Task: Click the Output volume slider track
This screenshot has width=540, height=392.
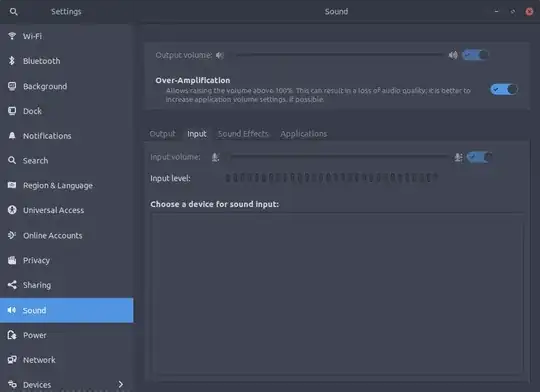Action: [x=339, y=54]
